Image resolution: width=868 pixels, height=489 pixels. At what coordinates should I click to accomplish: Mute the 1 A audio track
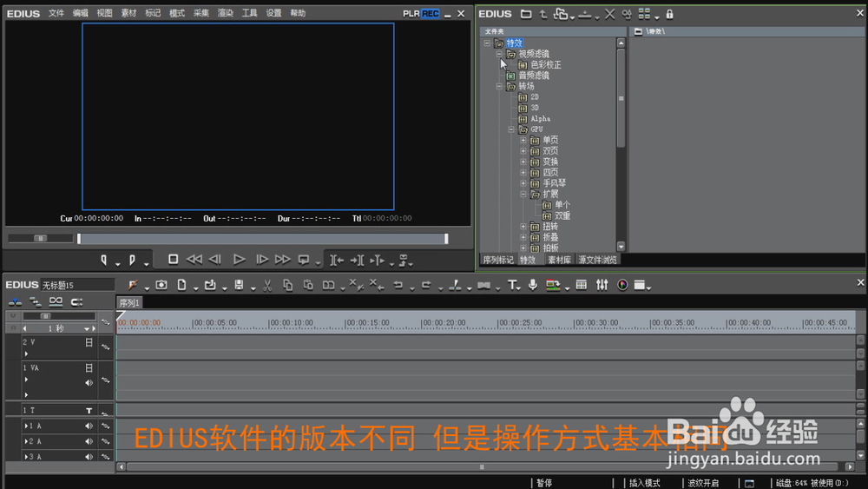click(x=89, y=426)
